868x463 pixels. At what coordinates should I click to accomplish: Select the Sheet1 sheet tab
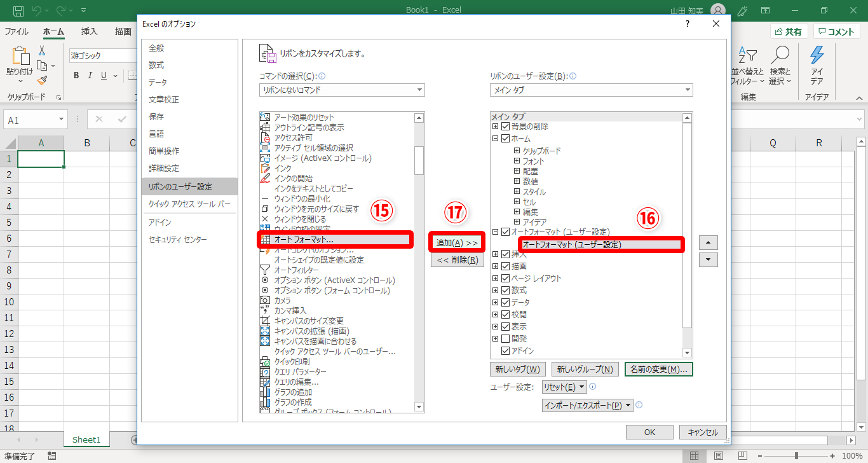[86, 439]
